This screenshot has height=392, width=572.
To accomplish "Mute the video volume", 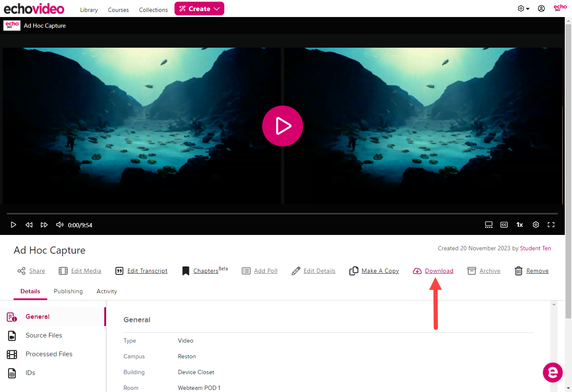I will click(60, 225).
